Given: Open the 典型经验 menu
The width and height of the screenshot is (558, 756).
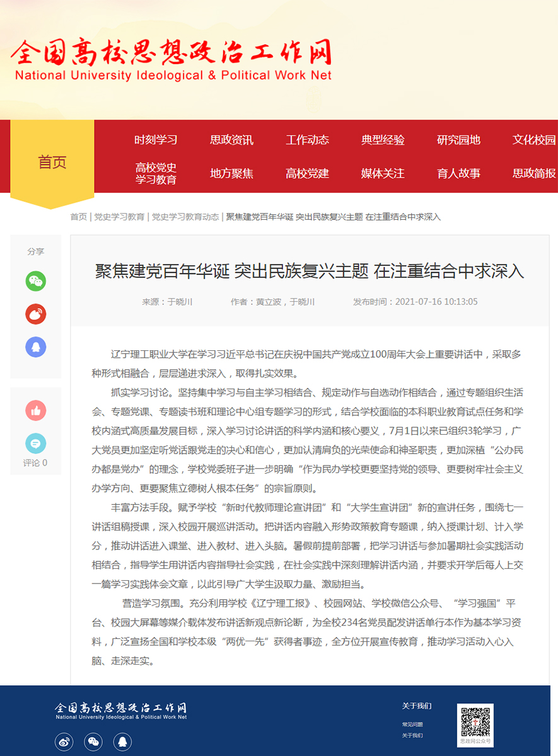Looking at the screenshot, I should coord(383,140).
